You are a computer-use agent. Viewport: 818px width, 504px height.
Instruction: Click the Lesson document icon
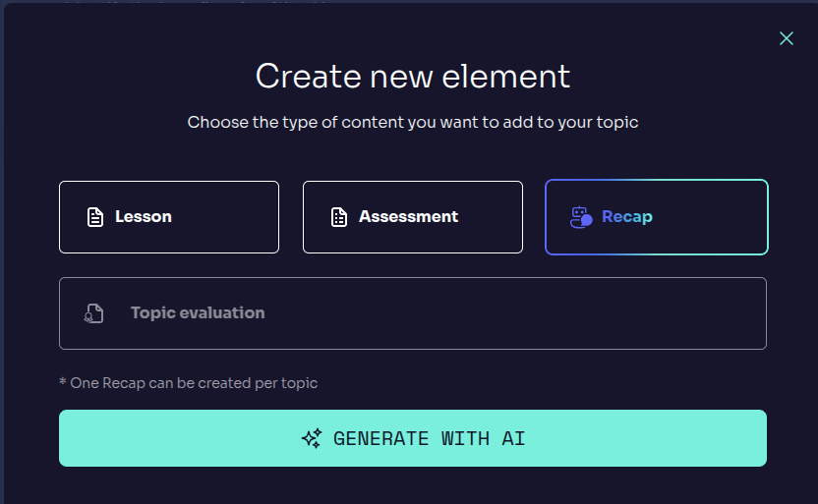tap(95, 217)
